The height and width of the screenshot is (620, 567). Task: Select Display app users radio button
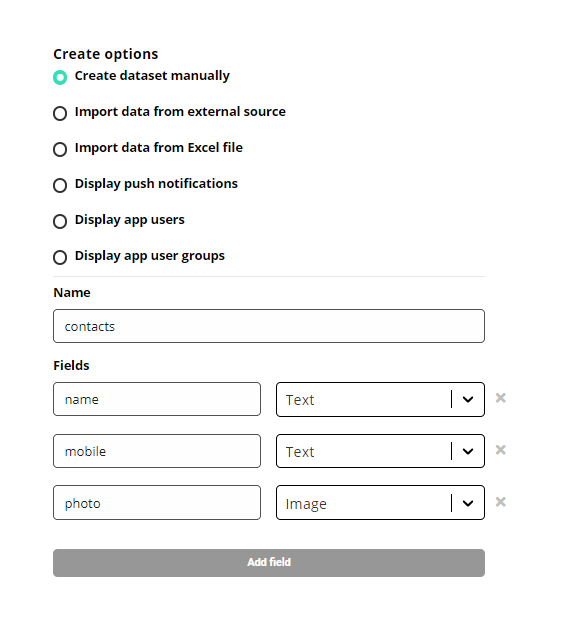(60, 221)
